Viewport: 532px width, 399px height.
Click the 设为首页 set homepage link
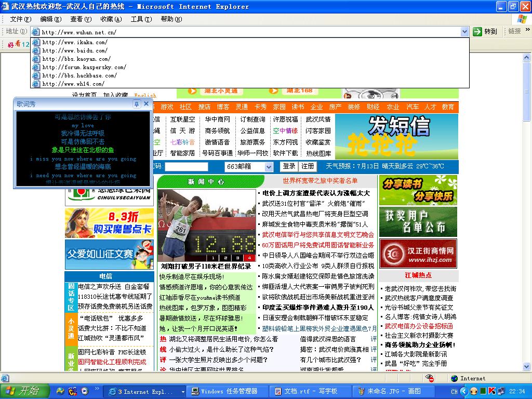click(84, 95)
